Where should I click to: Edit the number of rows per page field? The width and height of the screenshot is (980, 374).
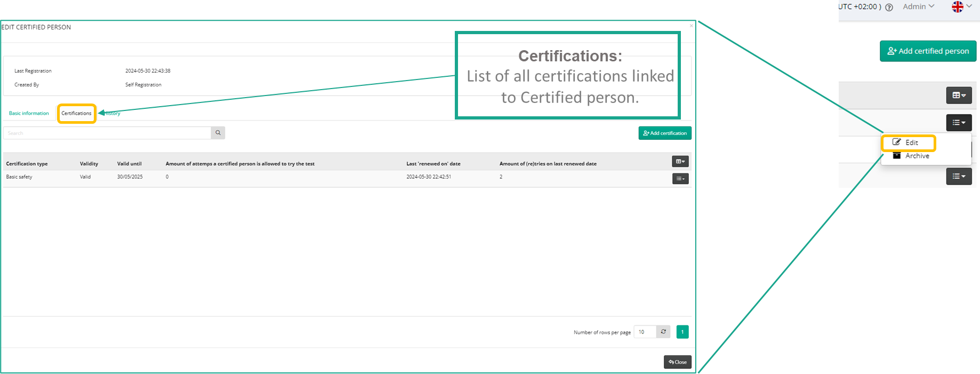click(645, 332)
